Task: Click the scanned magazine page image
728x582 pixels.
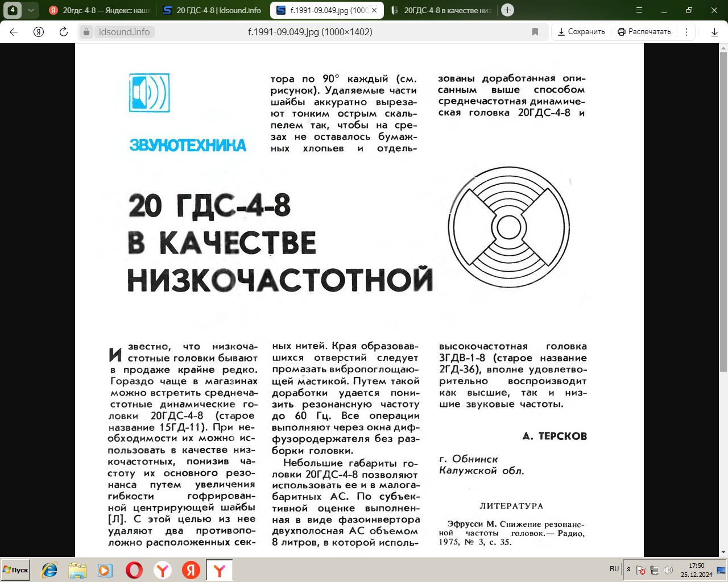Action: [x=359, y=300]
